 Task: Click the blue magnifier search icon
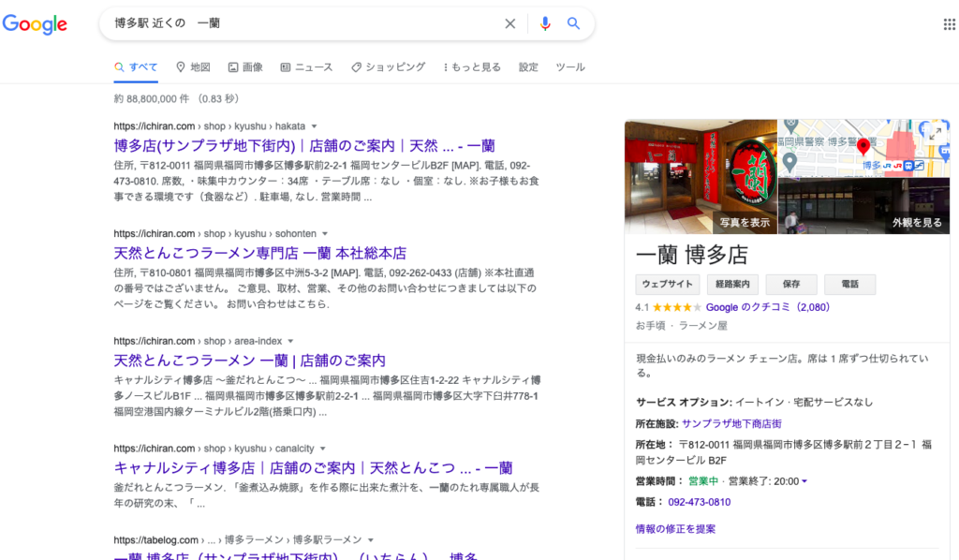[573, 23]
